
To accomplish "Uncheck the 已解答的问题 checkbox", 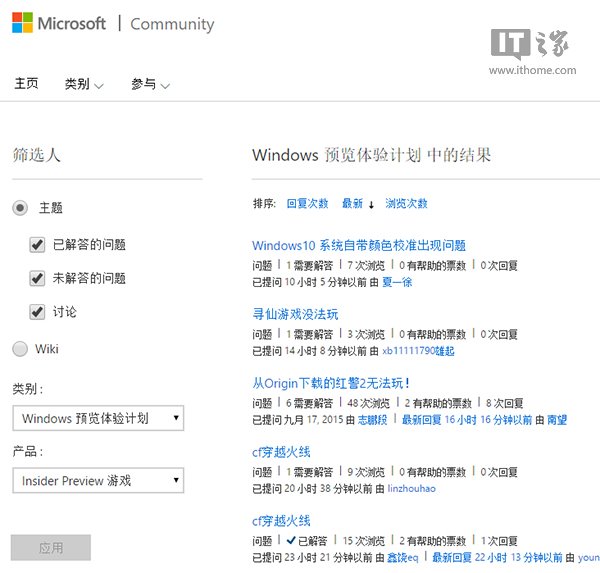I will pos(37,245).
